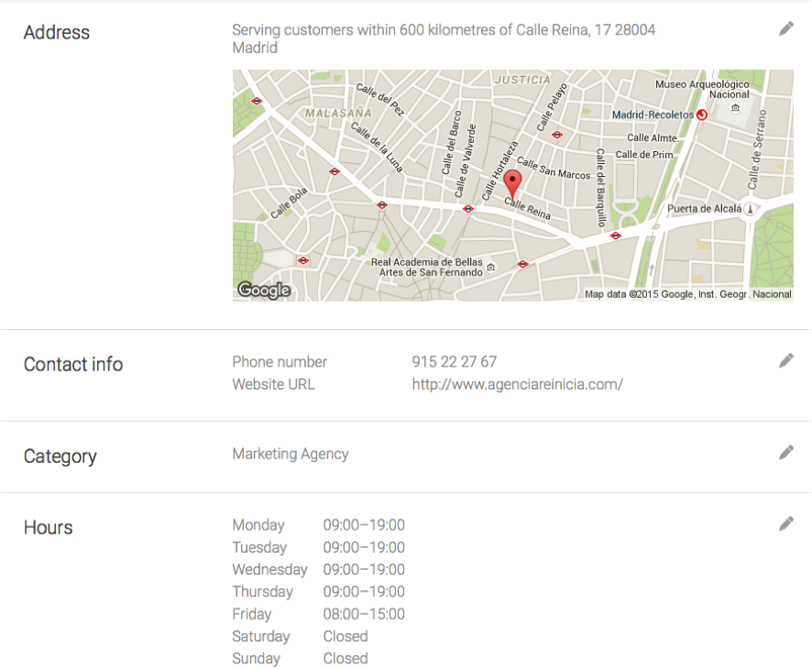
Task: Select the Madrid-Recoletos train station icon
Action: click(x=702, y=115)
